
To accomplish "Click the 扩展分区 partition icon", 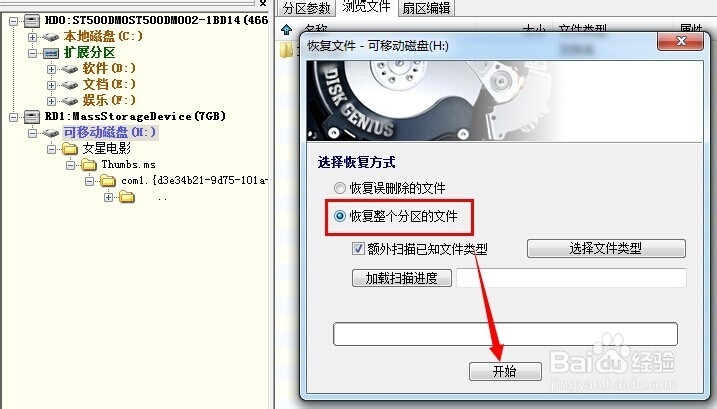I will (51, 53).
